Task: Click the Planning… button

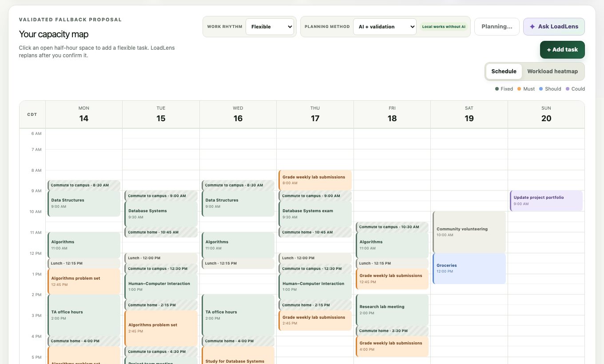Action: click(497, 27)
